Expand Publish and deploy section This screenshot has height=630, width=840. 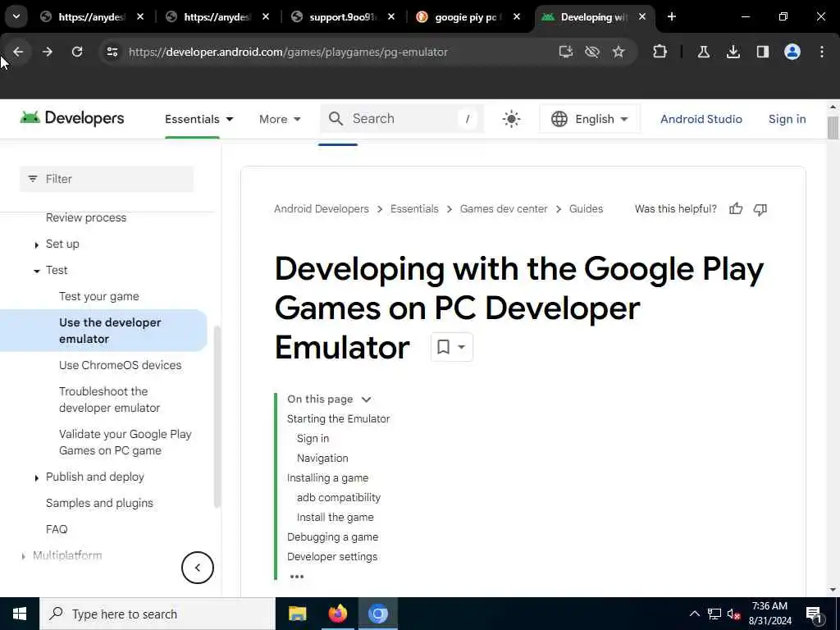[x=36, y=478]
